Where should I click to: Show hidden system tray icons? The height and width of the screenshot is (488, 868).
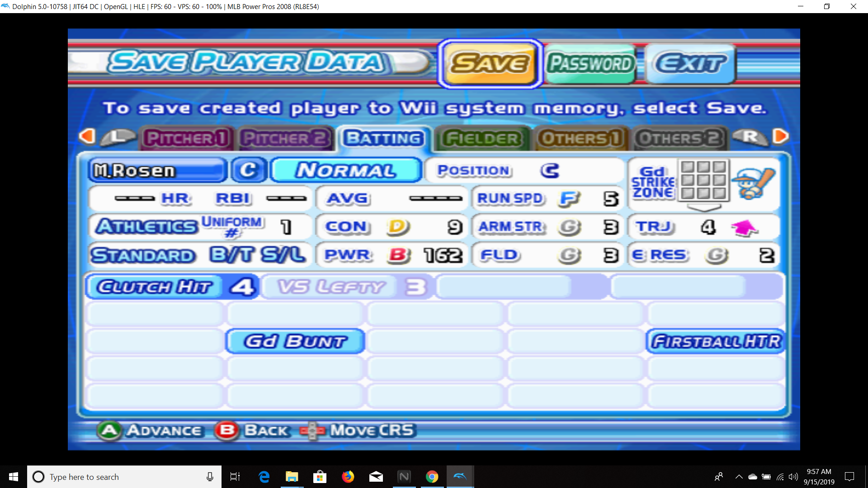point(739,477)
